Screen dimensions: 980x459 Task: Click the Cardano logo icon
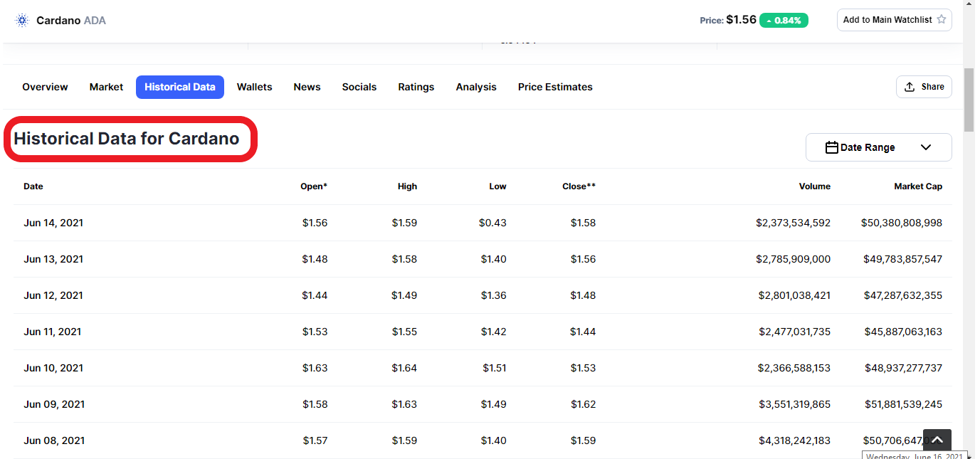coord(21,20)
